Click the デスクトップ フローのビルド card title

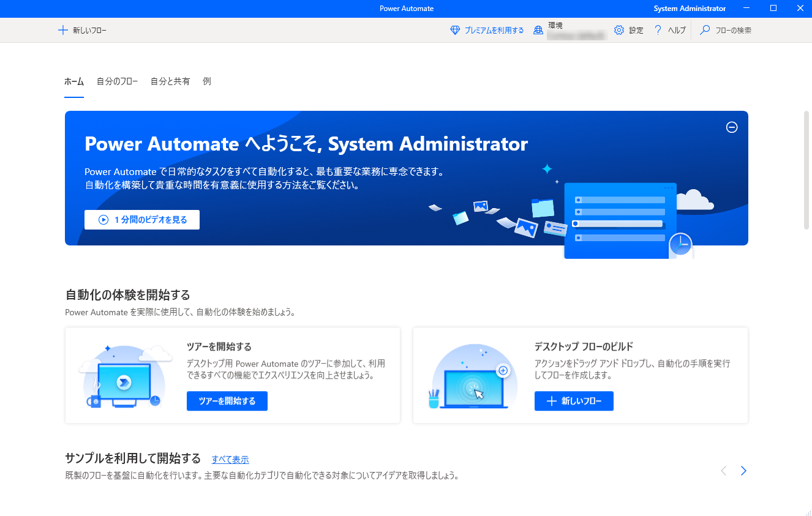(584, 346)
